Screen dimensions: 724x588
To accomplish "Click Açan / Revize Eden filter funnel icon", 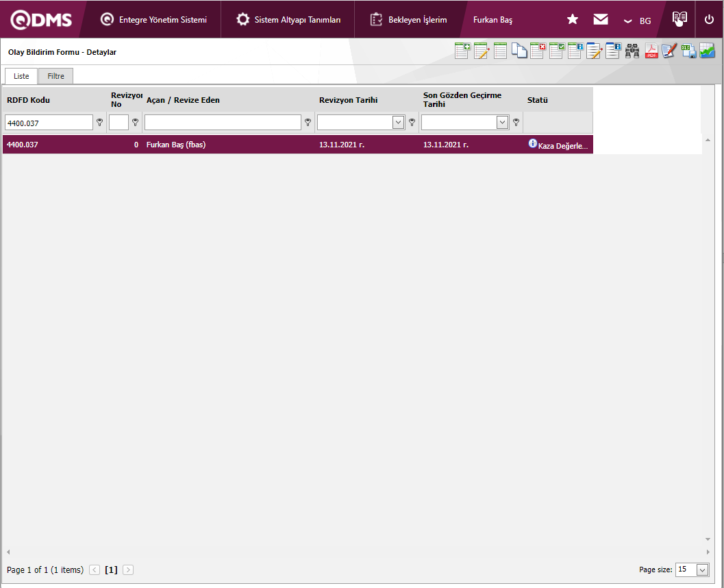I will (308, 123).
